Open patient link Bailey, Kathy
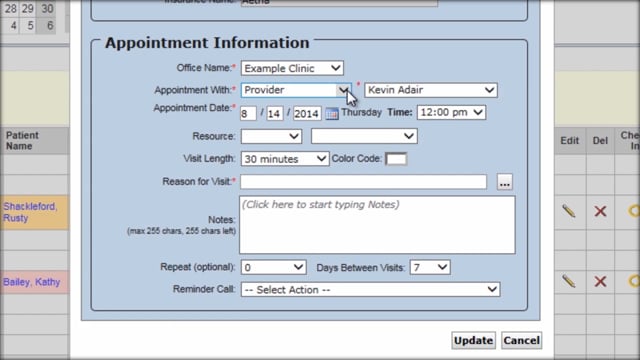Image resolution: width=640 pixels, height=360 pixels. pos(31,282)
